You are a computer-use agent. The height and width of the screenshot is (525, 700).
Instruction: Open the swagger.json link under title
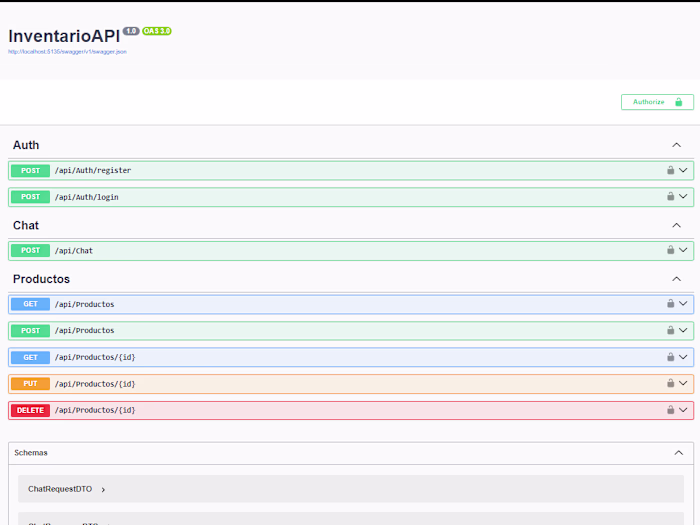click(67, 52)
